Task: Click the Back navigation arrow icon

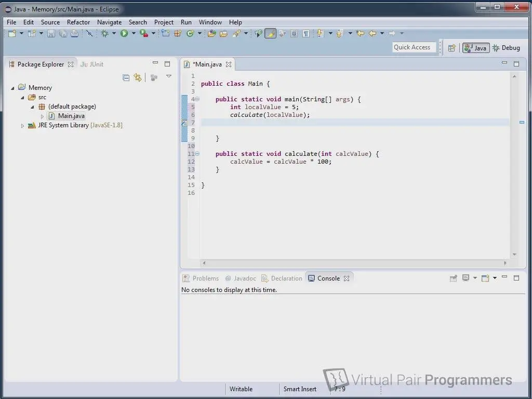Action: tap(373, 33)
